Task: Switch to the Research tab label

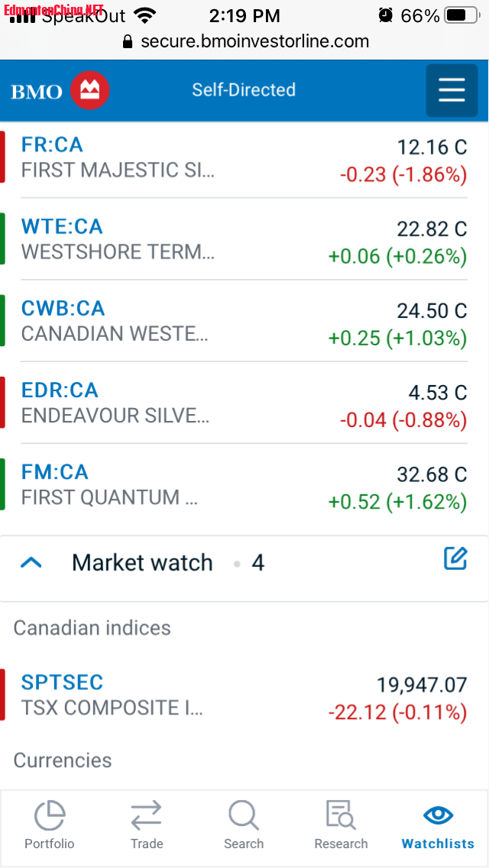Action: coord(341,844)
